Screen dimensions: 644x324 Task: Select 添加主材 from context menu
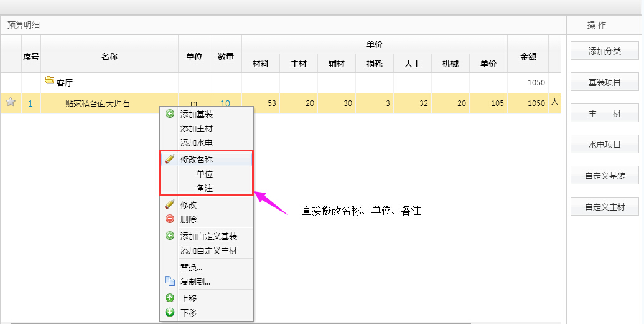click(x=197, y=128)
